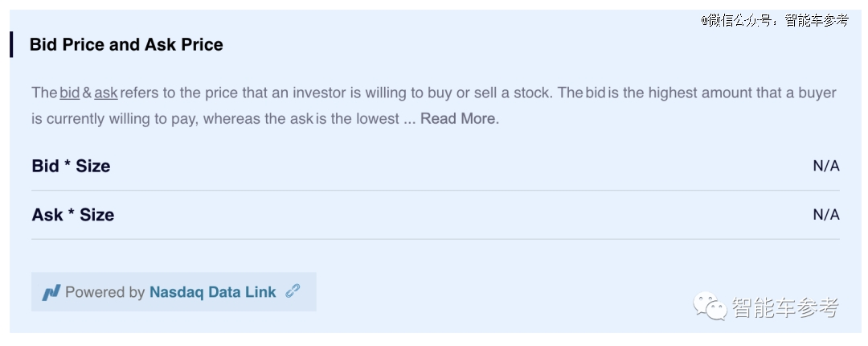Select the "Ask * Size" row label
The image size is (868, 346).
(72, 215)
